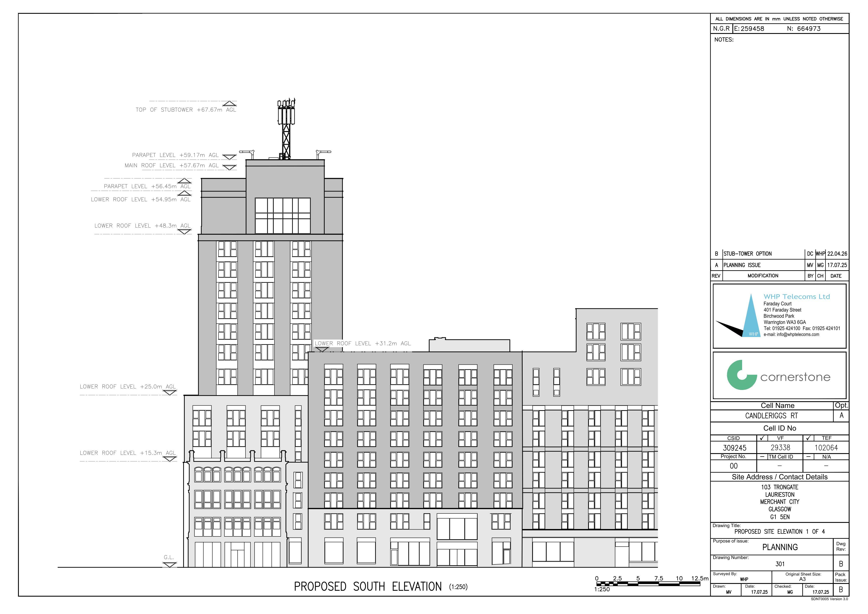
Task: Click the WHP blue triangle logo
Action: click(x=751, y=316)
